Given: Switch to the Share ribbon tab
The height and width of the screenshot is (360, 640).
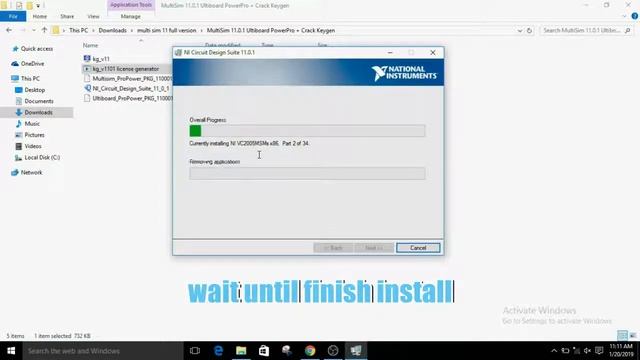Looking at the screenshot, I should tap(67, 16).
